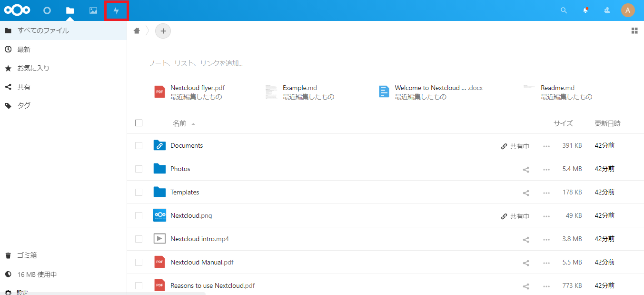Screen dimensions: 644x295
Task: Share Reasons to use Nextcloud.pdf
Action: tap(526, 286)
